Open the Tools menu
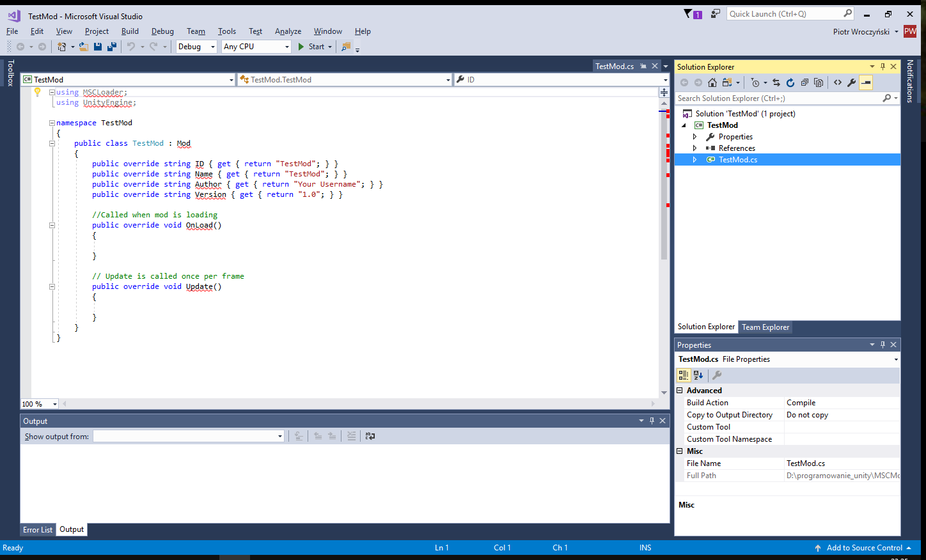This screenshot has height=560, width=926. tap(226, 31)
